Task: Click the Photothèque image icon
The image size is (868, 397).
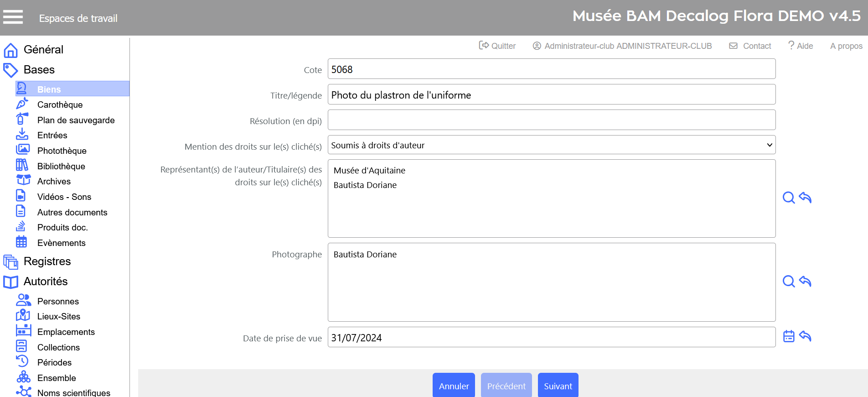Action: coord(22,150)
